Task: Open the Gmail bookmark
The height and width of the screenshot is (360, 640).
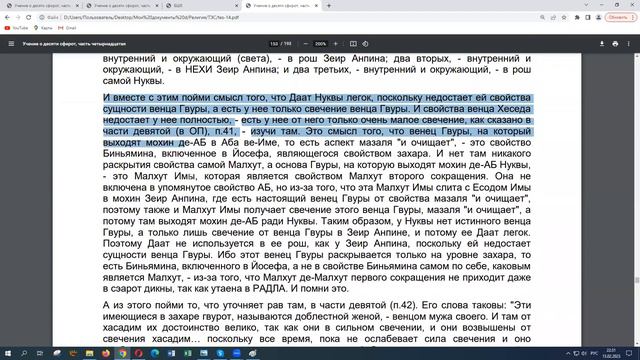Action: [x=67, y=28]
